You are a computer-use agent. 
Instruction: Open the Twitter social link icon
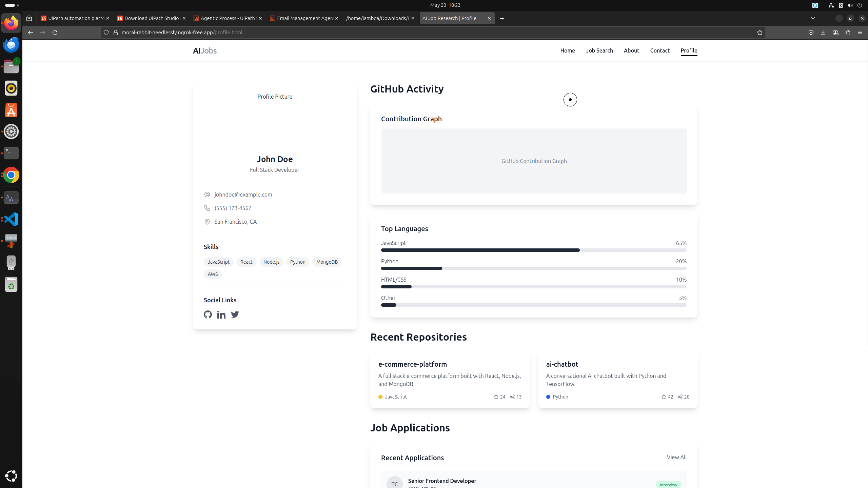point(235,314)
